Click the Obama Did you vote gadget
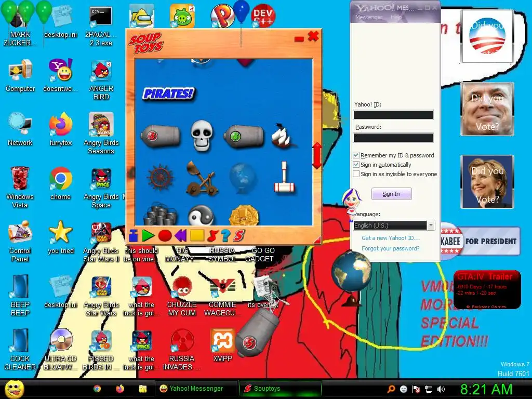The image size is (532, 399). pos(486,36)
